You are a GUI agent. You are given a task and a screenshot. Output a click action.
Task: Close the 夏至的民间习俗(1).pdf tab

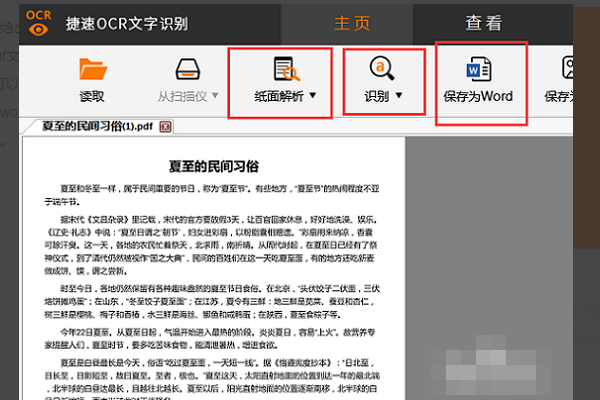[x=165, y=127]
